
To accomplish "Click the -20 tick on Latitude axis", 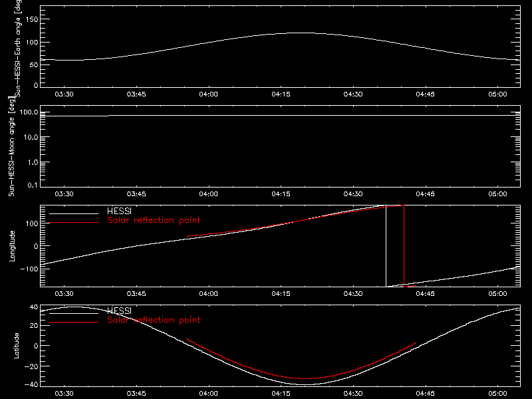I will [x=31, y=366].
